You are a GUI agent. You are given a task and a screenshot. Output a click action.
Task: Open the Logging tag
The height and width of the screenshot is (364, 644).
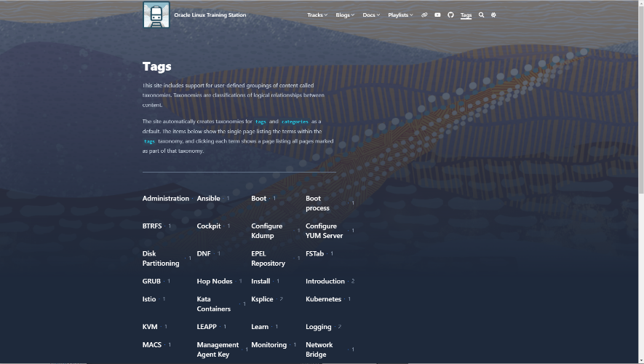318,327
